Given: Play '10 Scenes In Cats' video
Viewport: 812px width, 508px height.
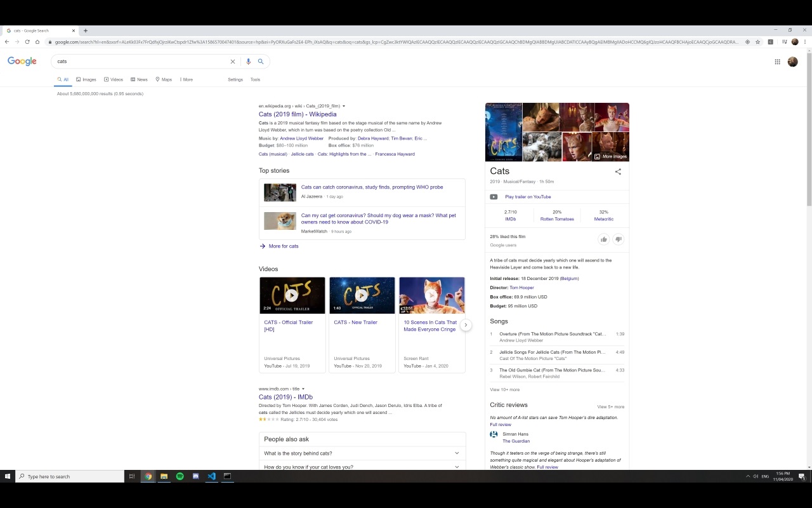Looking at the screenshot, I should coord(431,295).
